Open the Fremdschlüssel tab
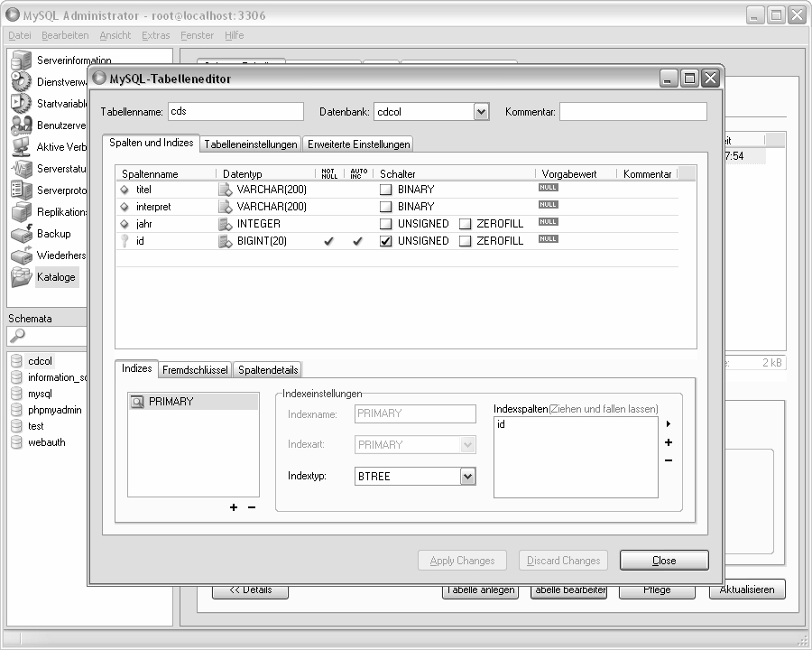 click(195, 370)
